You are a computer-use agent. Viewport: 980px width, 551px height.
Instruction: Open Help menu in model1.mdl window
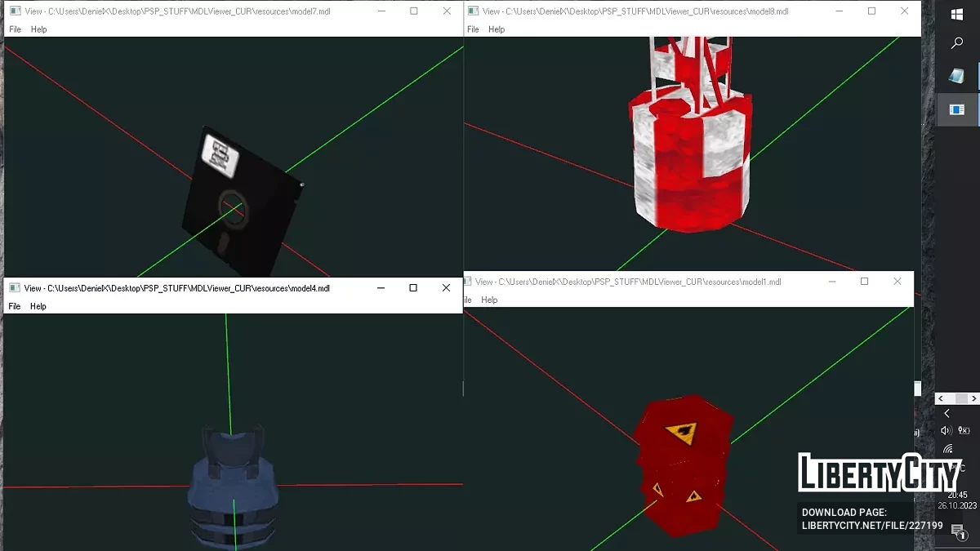click(x=489, y=300)
